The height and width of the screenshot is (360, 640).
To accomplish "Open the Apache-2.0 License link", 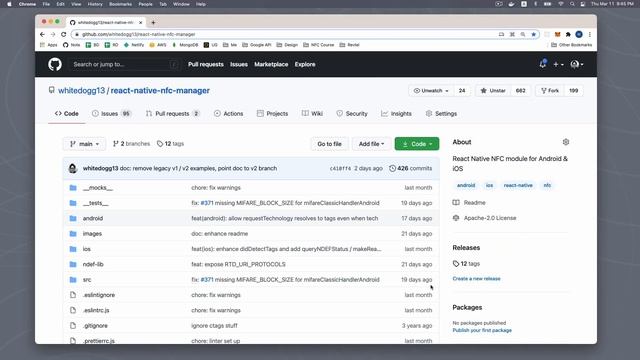I will pyautogui.click(x=490, y=218).
